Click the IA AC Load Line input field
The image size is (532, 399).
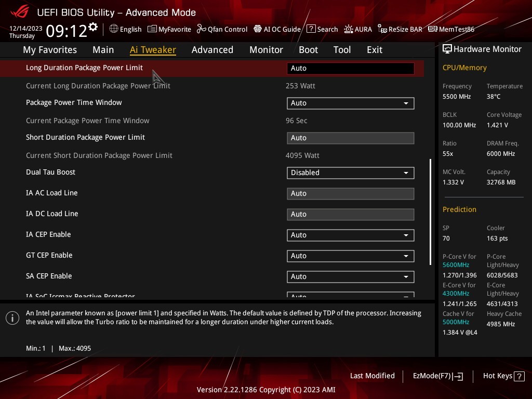(x=350, y=193)
